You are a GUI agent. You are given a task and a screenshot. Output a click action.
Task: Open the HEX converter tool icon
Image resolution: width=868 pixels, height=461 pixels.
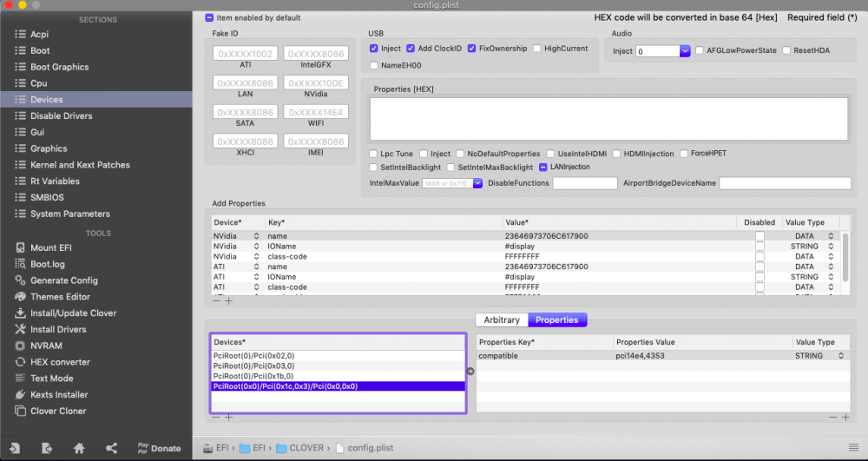[18, 362]
